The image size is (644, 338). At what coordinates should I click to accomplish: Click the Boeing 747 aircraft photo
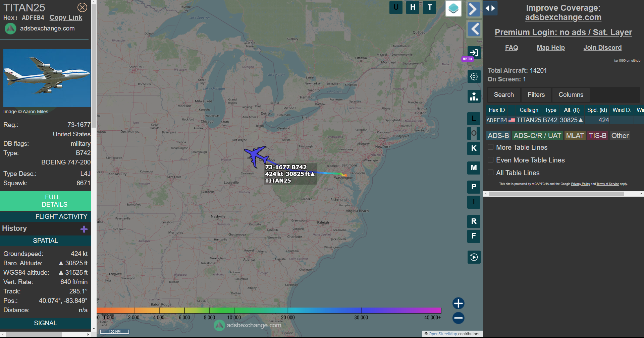tap(47, 78)
